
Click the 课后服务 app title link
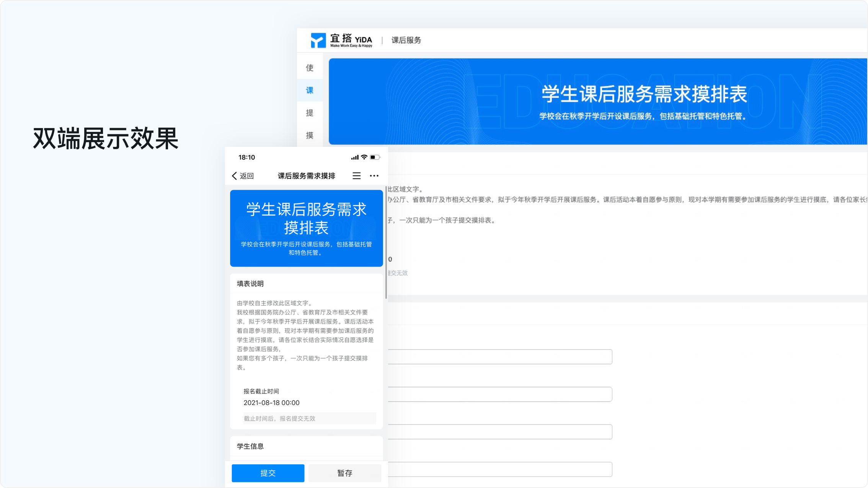pyautogui.click(x=406, y=40)
